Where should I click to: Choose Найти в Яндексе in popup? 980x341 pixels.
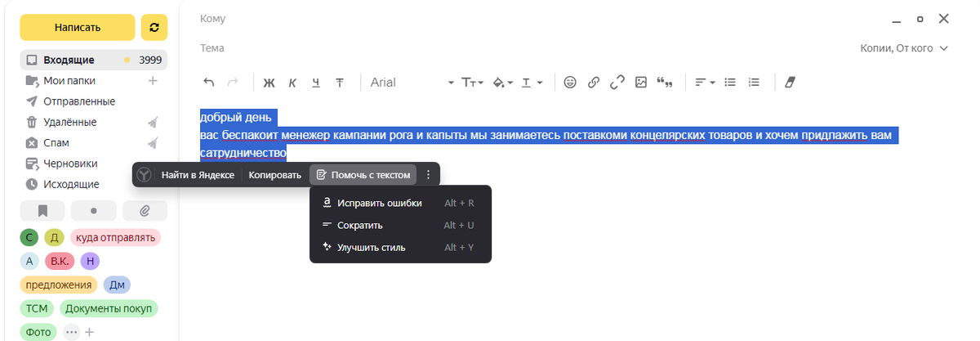click(x=198, y=175)
